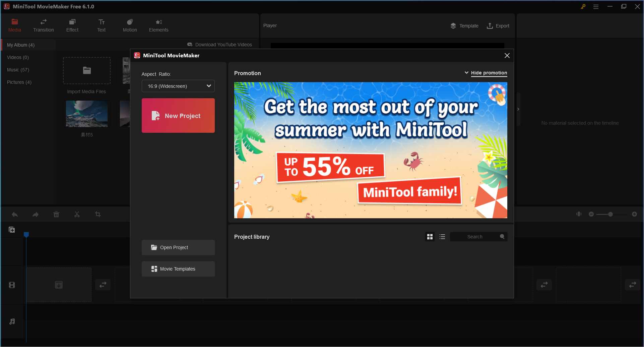Click the Crop tool icon
644x347 pixels.
point(98,214)
